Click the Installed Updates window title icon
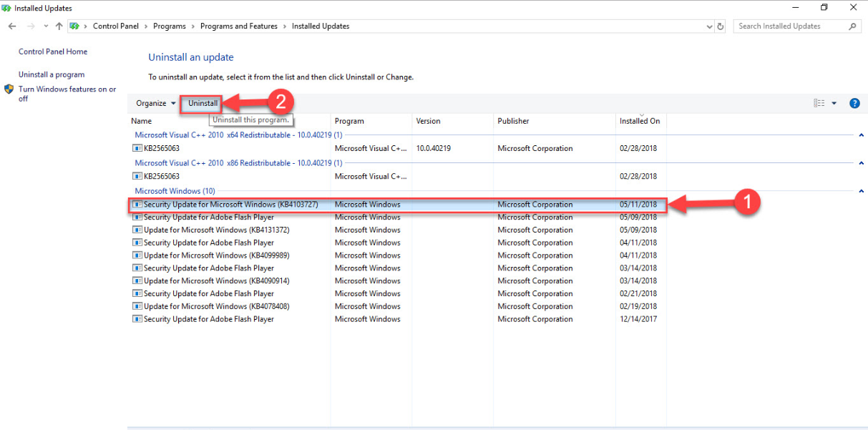This screenshot has height=430, width=868. click(6, 8)
